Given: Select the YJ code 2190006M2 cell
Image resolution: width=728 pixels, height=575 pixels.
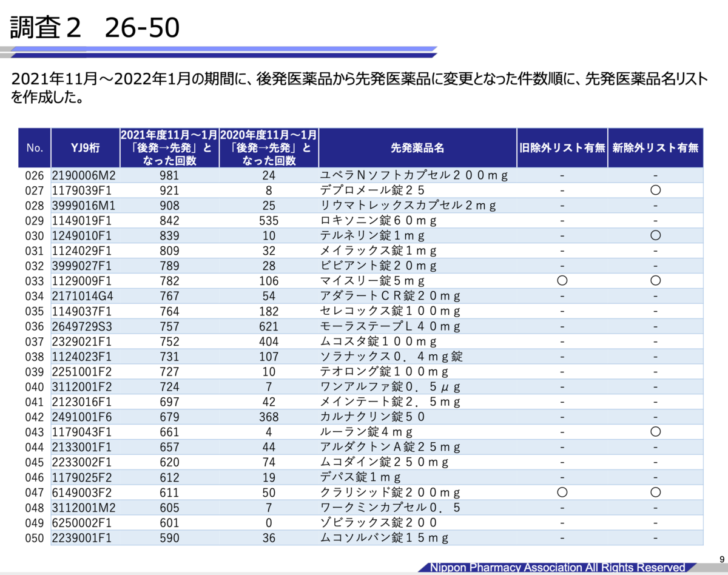Looking at the screenshot, I should coord(84,175).
